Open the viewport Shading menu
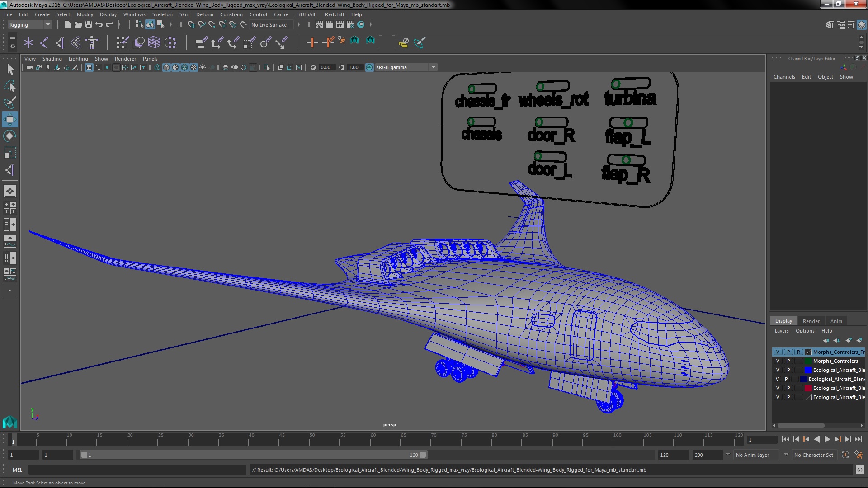Viewport: 868px width, 488px height. 52,59
